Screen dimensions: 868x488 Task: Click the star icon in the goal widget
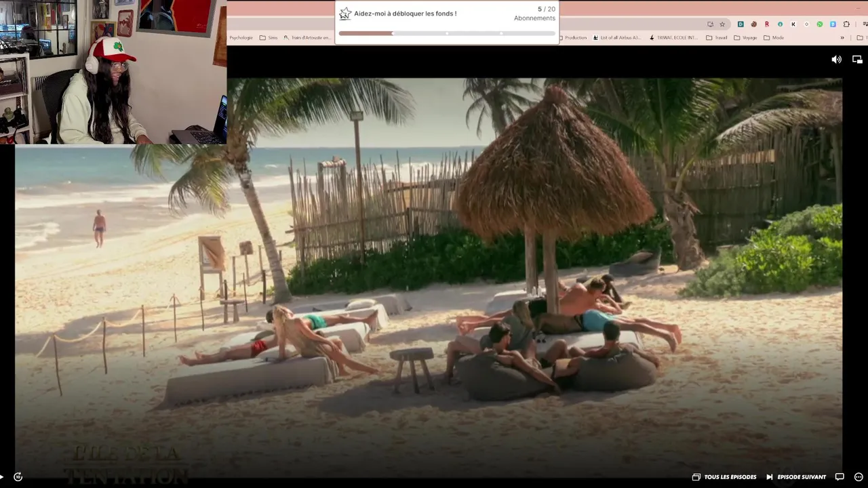click(x=345, y=14)
